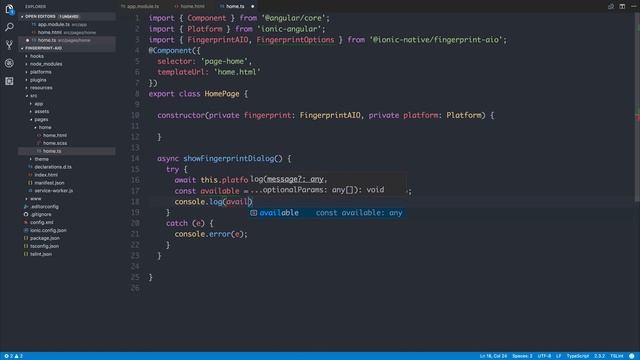The image size is (640, 360).
Task: Expand the platforms folder
Action: (x=40, y=72)
